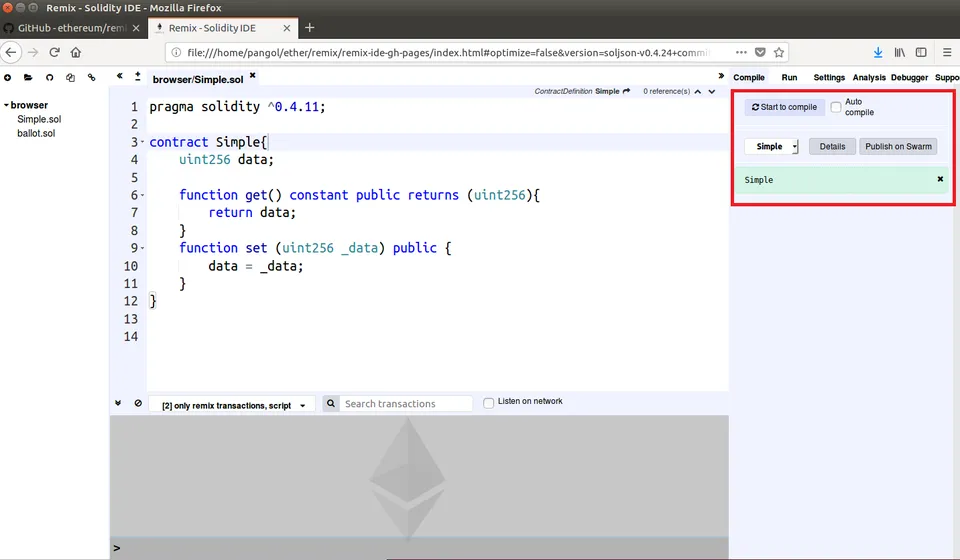
Task: Open the Debugger tab
Action: click(x=909, y=78)
